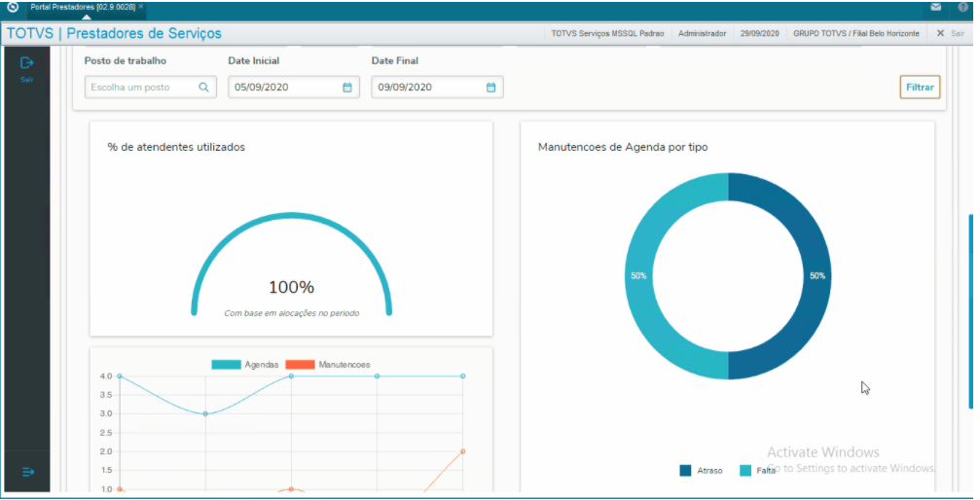The image size is (980, 500).
Task: Click the search magnifier in Posto field
Action: pyautogui.click(x=203, y=88)
